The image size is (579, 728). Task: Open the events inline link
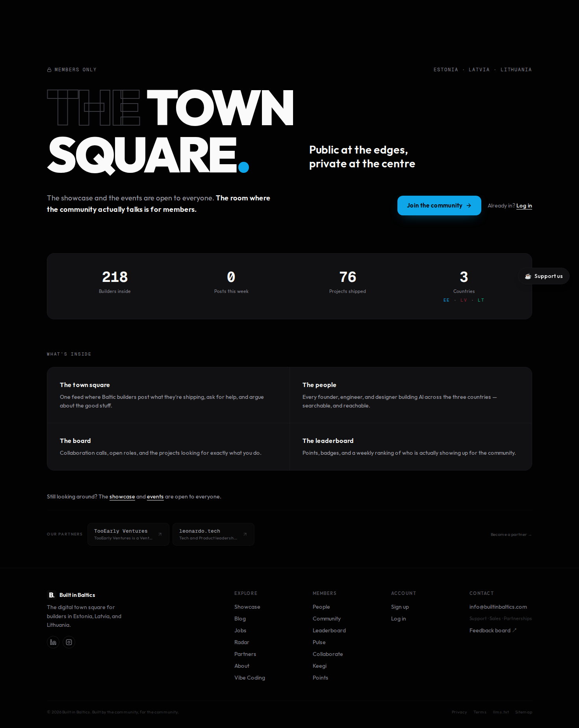click(155, 496)
